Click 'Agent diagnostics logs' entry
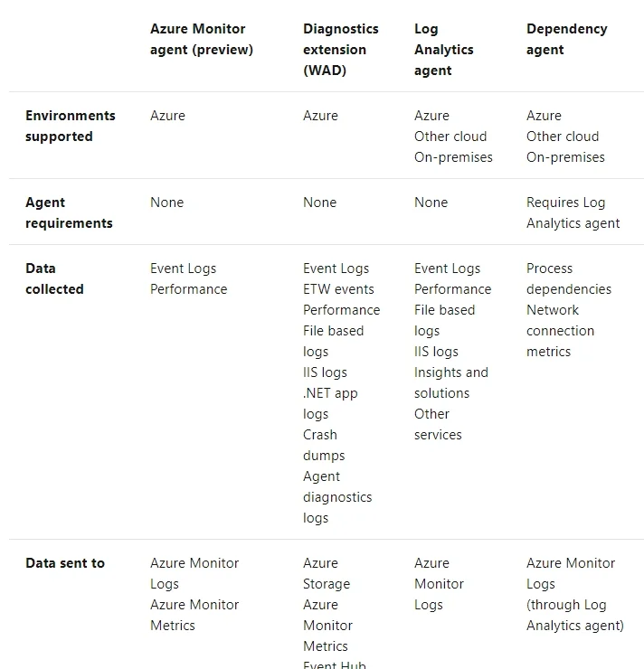644x669 pixels. coord(337,497)
